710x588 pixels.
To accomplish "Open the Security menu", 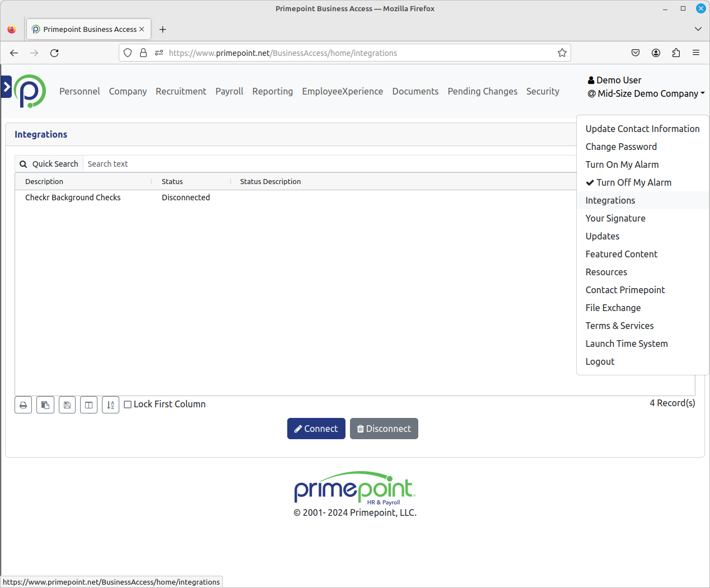I will pyautogui.click(x=543, y=91).
